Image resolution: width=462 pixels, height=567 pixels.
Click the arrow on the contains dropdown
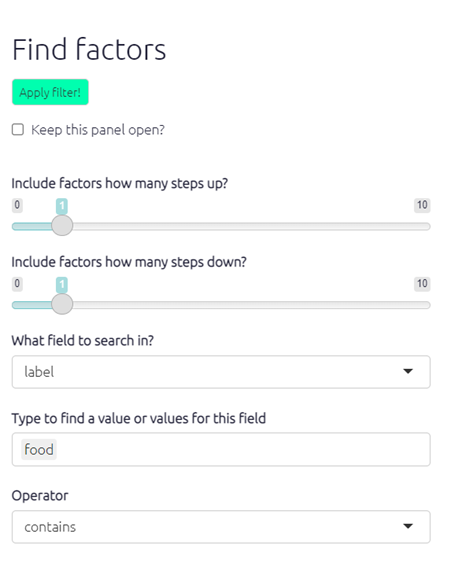tap(408, 526)
